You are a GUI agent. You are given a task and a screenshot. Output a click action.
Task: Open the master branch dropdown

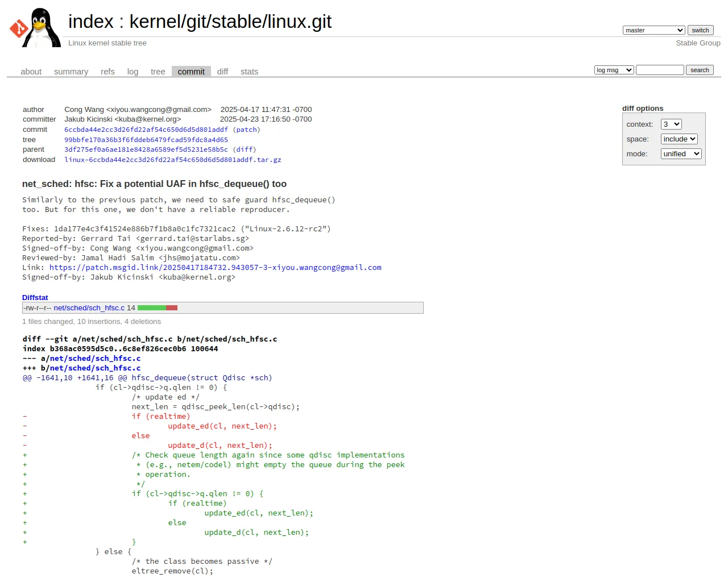(653, 30)
